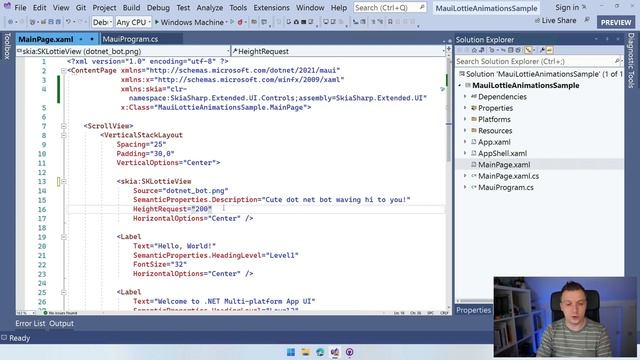Viewport: 640px width, 360px height.
Task: Open the File menu
Action: coord(20,7)
